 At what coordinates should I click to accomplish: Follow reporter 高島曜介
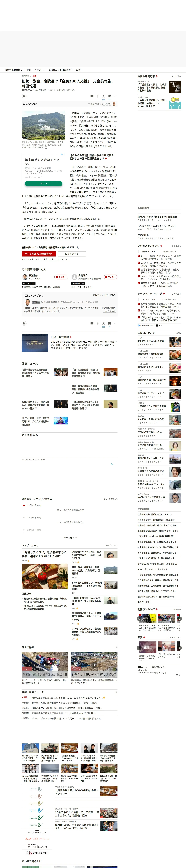pos(110,277)
